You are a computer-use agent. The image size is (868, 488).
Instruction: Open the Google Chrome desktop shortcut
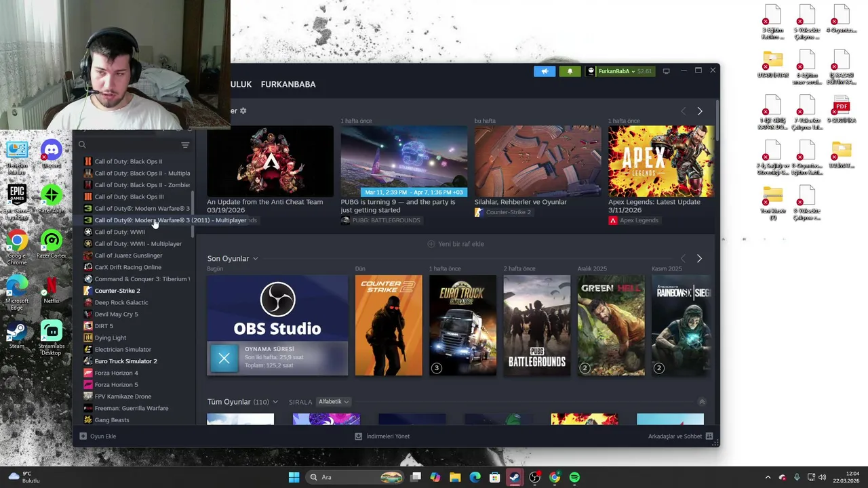[x=17, y=247]
